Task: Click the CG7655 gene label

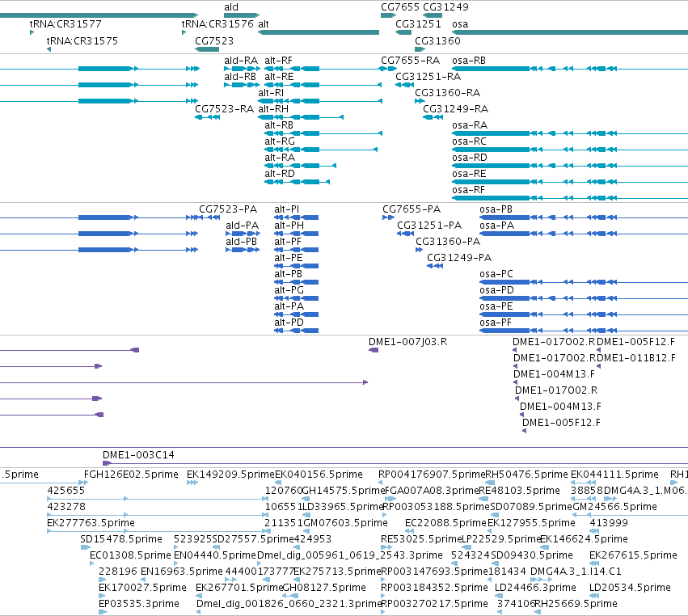Action: [400, 7]
